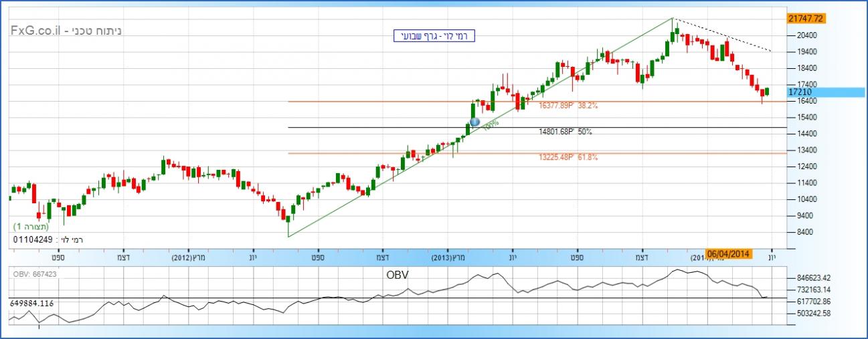Select the 61.8% Fibonacci level at 13225.48
Viewport: 868px width, 339px height.
click(x=568, y=157)
